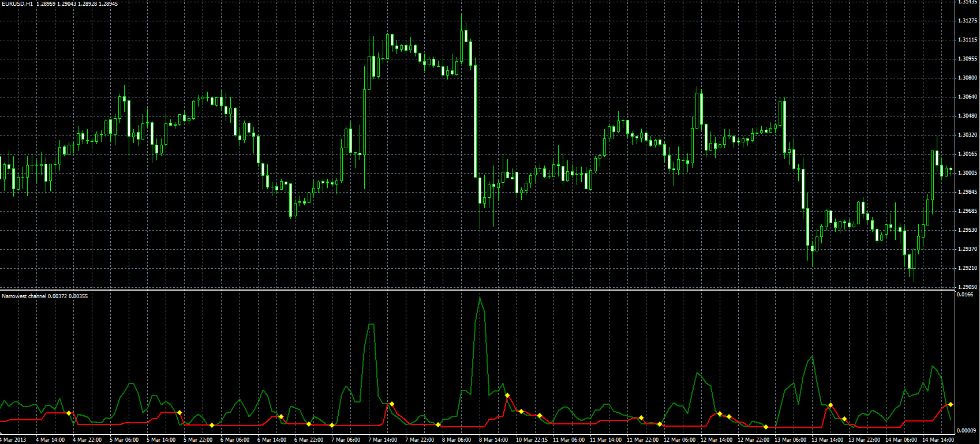The image size is (980, 444).
Task: Select the 1.30640 price axis label
Action: 967,97
